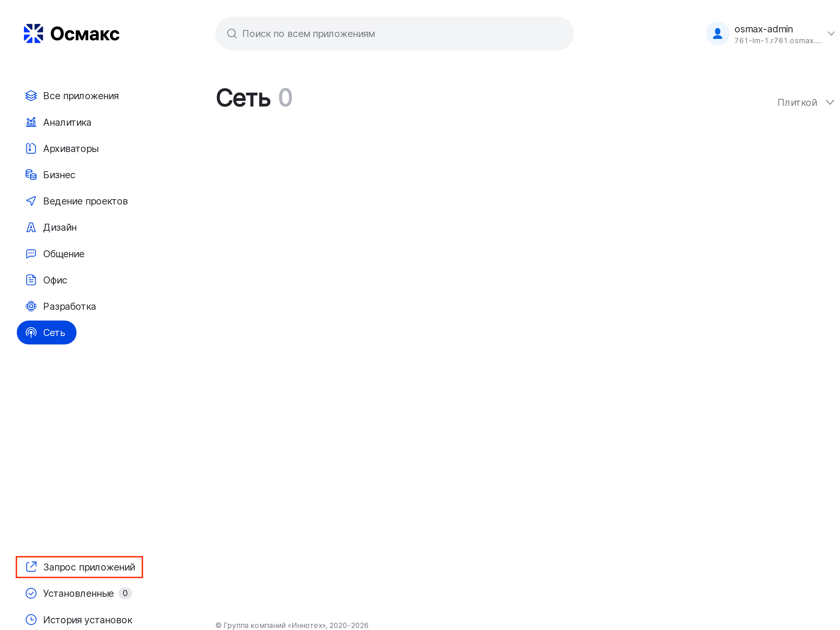Click the external link icon beside Запрос приложений
This screenshot has width=840, height=630.
pyautogui.click(x=31, y=567)
